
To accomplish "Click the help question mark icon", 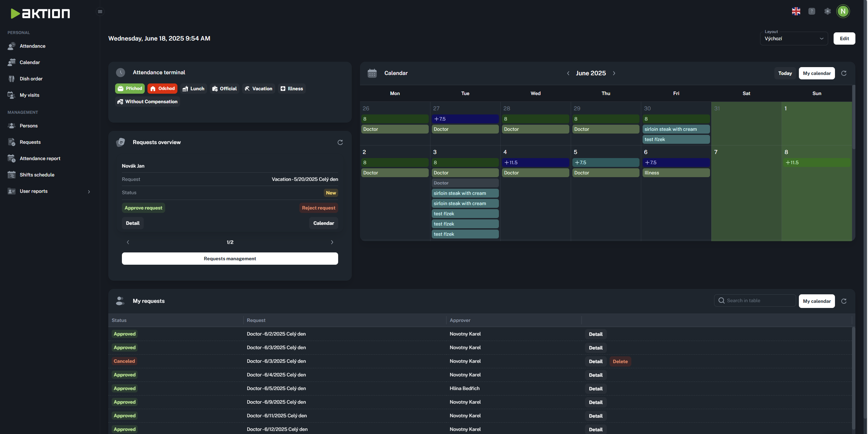I will click(812, 11).
